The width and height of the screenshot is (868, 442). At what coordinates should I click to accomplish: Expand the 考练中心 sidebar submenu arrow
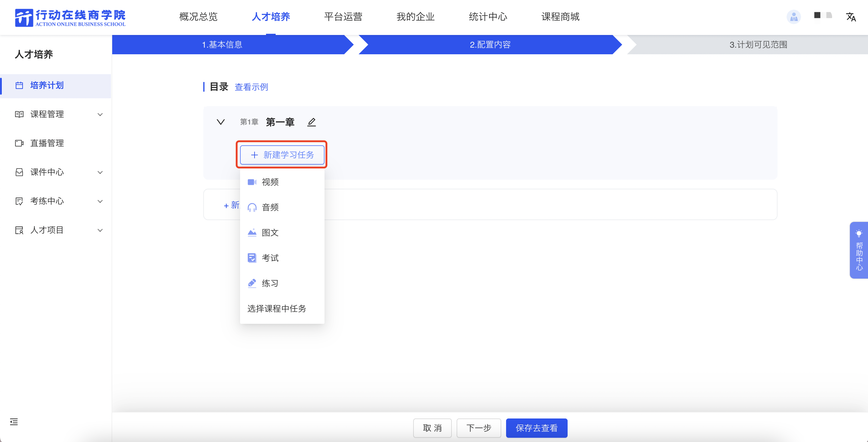coord(100,201)
